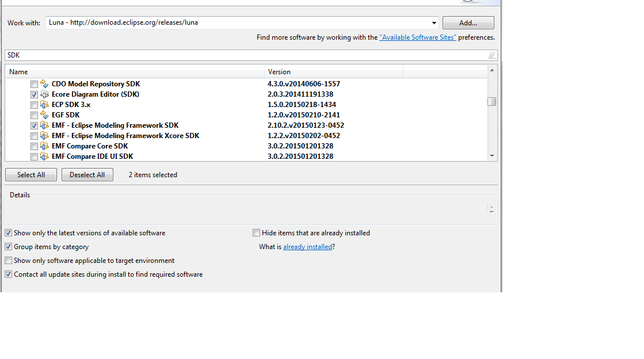Click version 1.2.2.v20150202-0452
644x359 pixels.
click(x=304, y=136)
